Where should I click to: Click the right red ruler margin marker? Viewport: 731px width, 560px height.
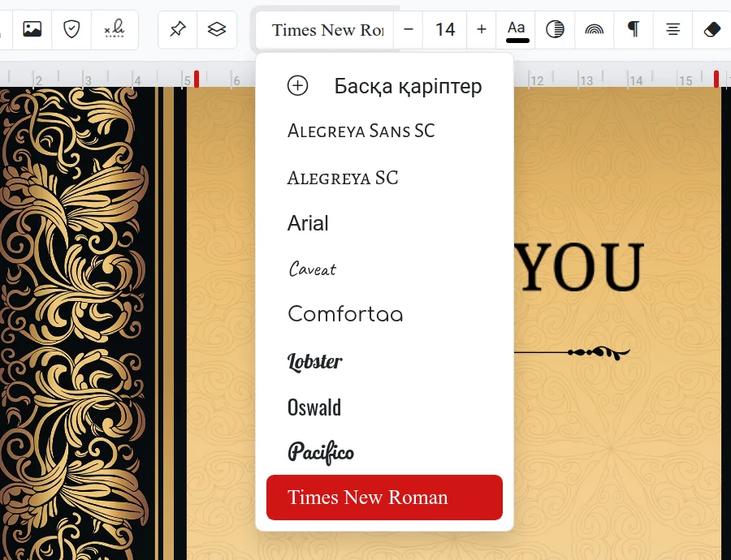click(716, 79)
